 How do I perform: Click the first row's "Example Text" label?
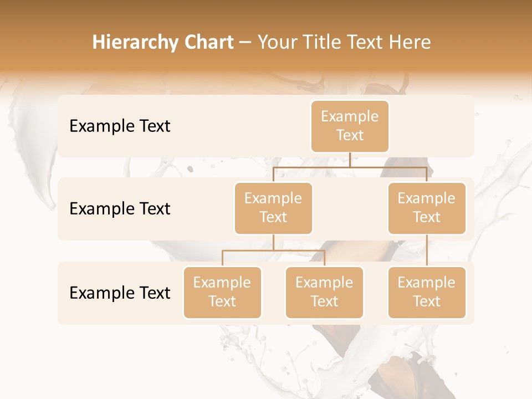pyautogui.click(x=120, y=126)
